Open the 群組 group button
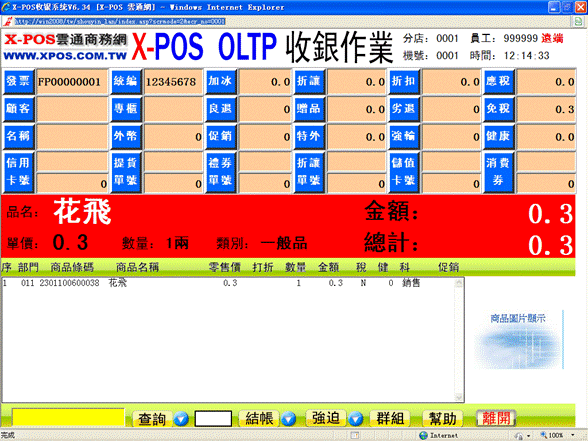This screenshot has width=588, height=441. coord(390,418)
